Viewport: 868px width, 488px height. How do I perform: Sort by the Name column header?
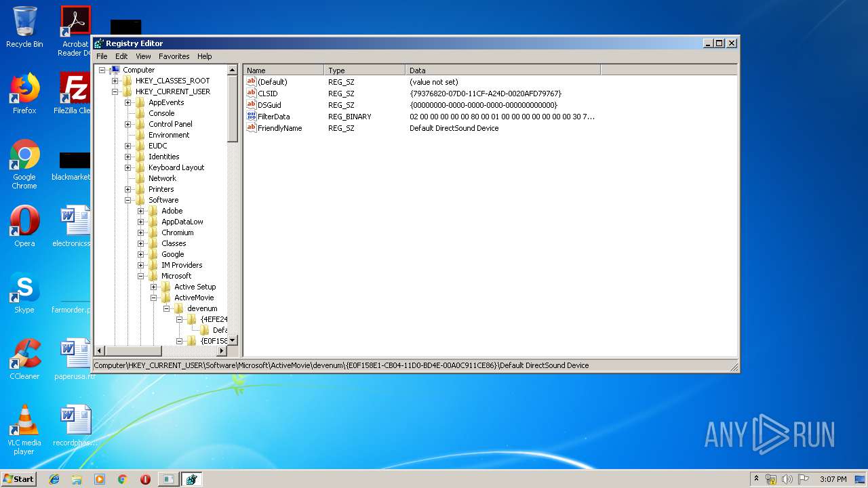[x=283, y=70]
